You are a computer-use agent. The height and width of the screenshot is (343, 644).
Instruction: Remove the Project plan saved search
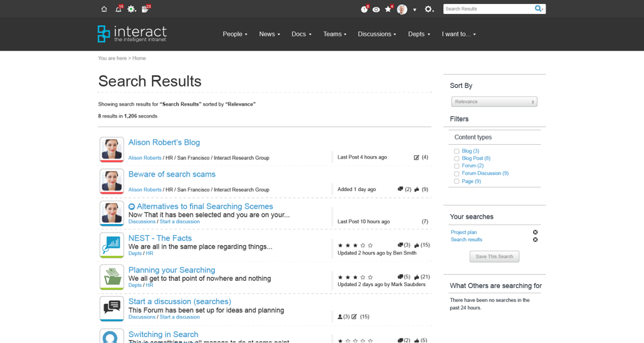(535, 232)
